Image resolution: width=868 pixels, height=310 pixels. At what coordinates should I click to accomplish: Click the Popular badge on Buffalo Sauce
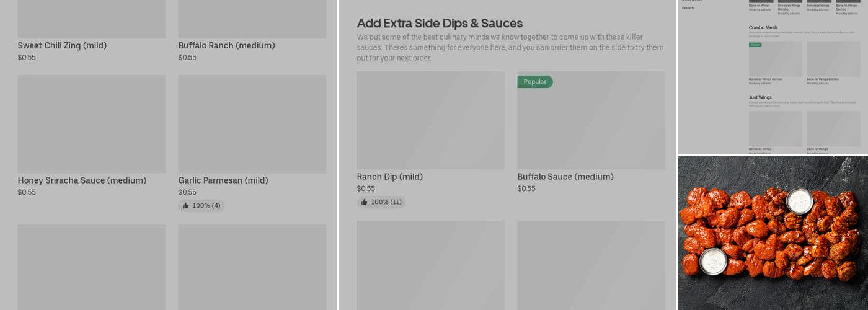point(534,82)
